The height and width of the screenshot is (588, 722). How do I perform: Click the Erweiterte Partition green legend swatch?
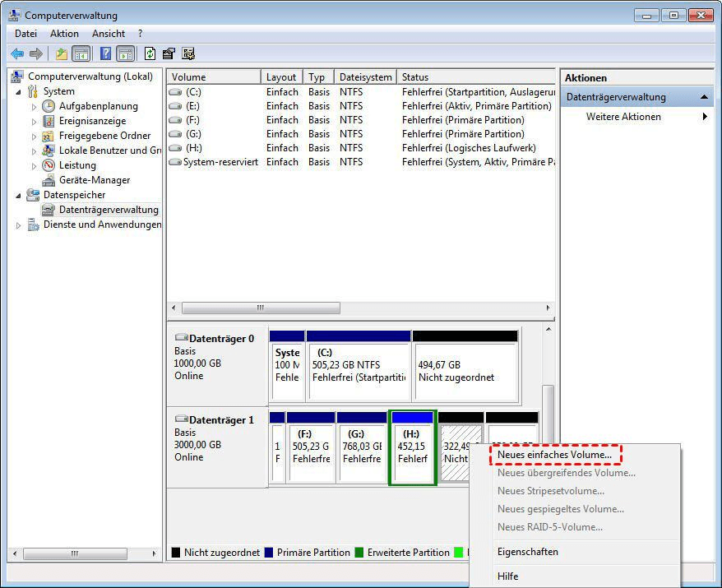click(359, 552)
